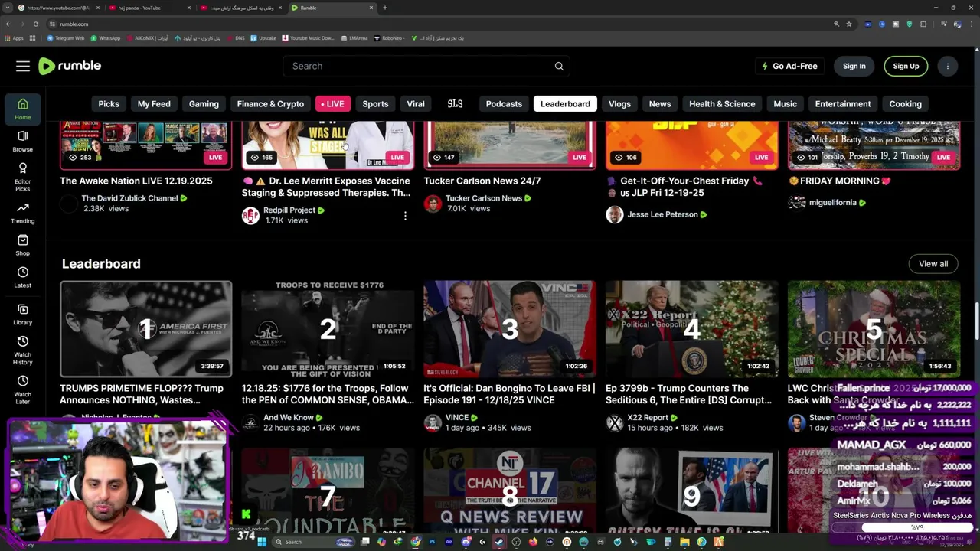Click Jesse Lee Peterson channel avatar
Viewport: 980px width, 551px height.
click(x=614, y=214)
